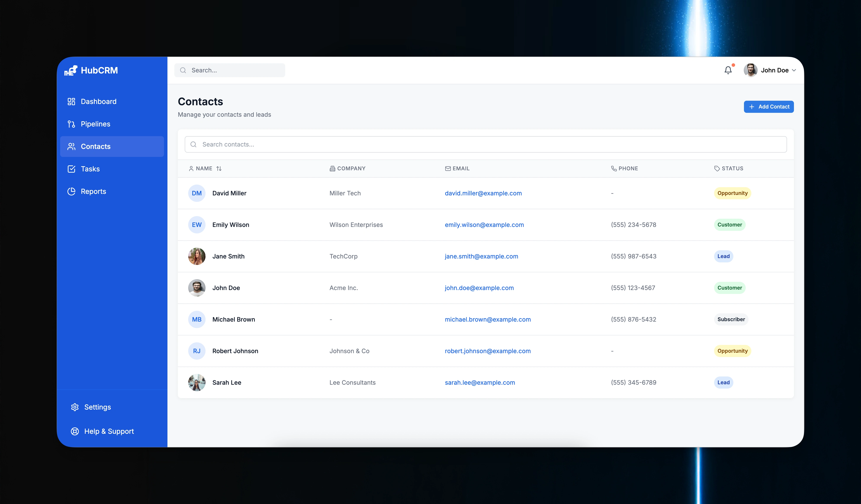Click the person icon in Name header

point(191,169)
